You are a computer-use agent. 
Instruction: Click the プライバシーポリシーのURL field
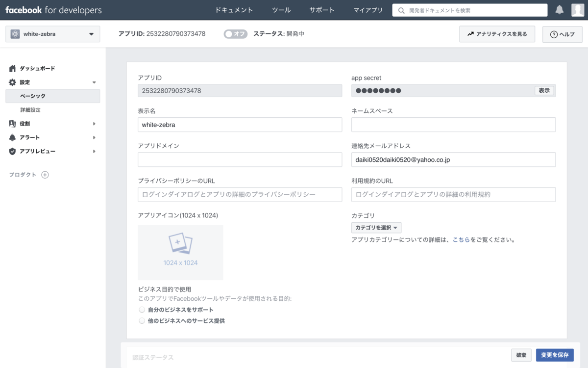[x=240, y=194]
